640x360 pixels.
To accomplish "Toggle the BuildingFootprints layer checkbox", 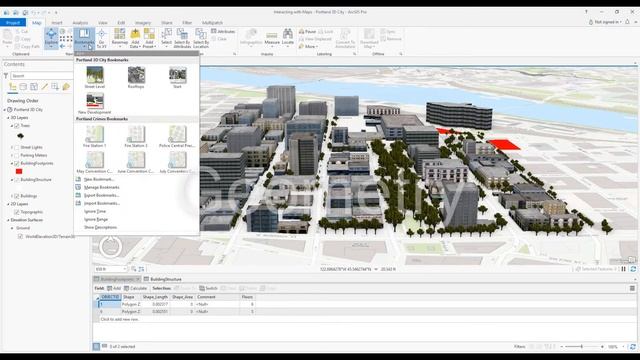I will [x=17, y=163].
